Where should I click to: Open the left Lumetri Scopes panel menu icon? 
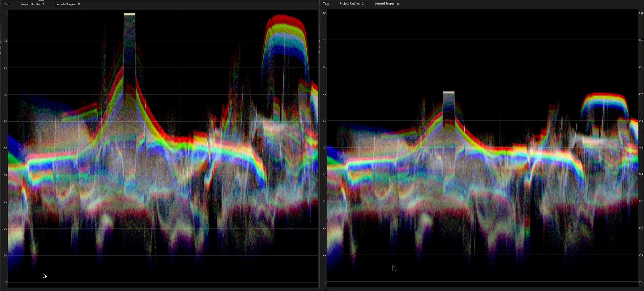(x=79, y=5)
